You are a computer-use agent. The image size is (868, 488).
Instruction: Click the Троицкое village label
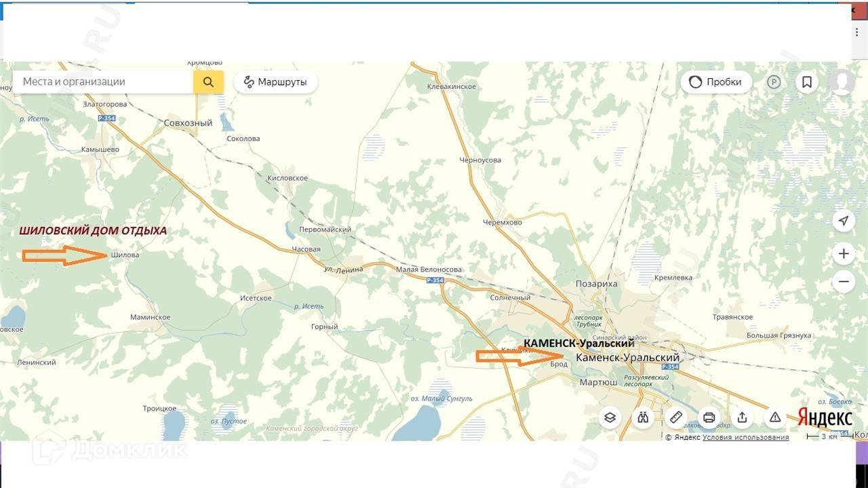point(159,409)
